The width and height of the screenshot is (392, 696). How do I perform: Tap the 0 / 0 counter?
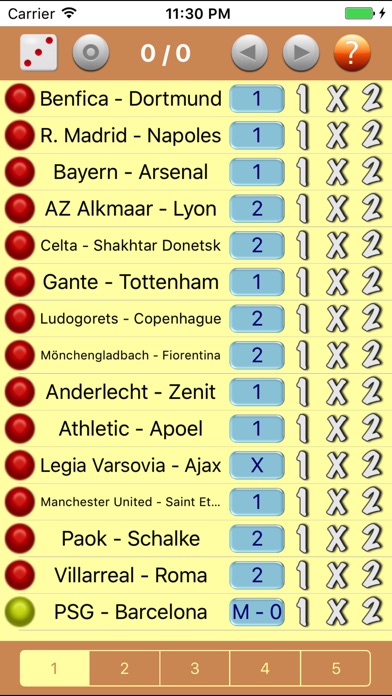pyautogui.click(x=166, y=53)
